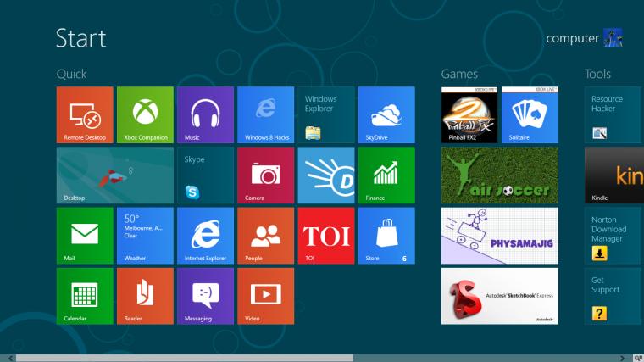Screen dimensions: 644x362
Task: Open the Store tile
Action: pyautogui.click(x=386, y=236)
